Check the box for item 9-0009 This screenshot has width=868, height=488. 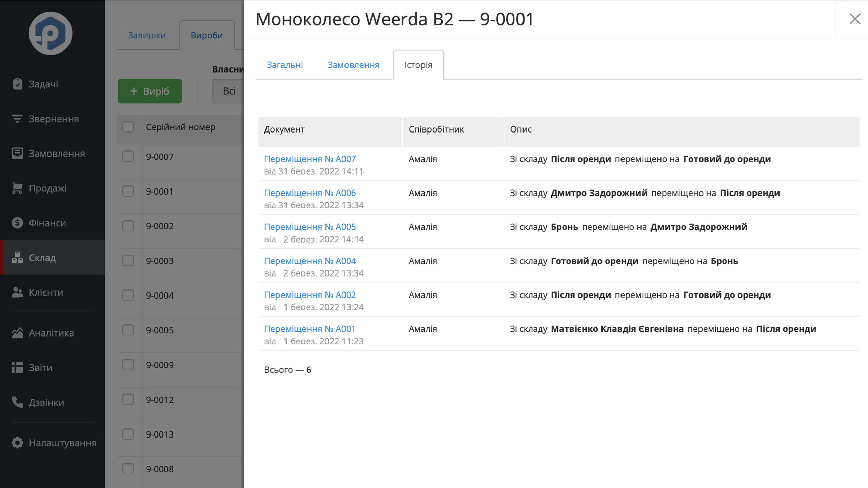point(128,365)
